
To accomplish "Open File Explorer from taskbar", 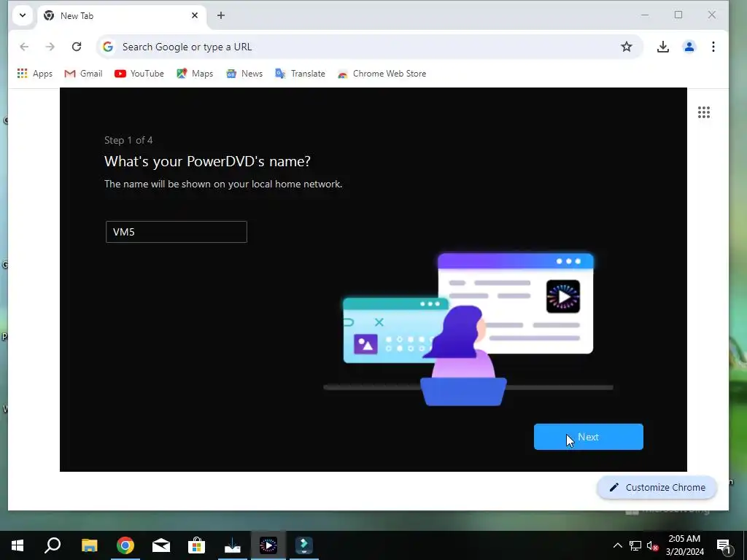I will pyautogui.click(x=89, y=545).
